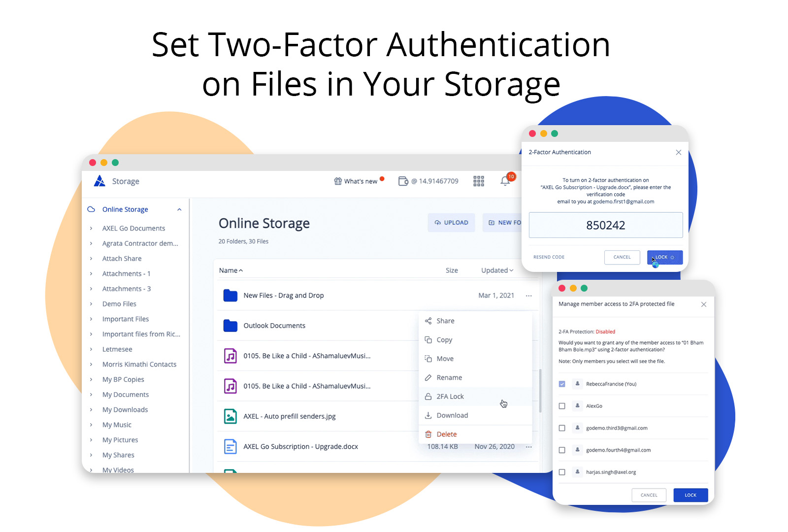Enable access for godemo.third3@gmail.com
The image size is (788, 532).
coord(562,428)
